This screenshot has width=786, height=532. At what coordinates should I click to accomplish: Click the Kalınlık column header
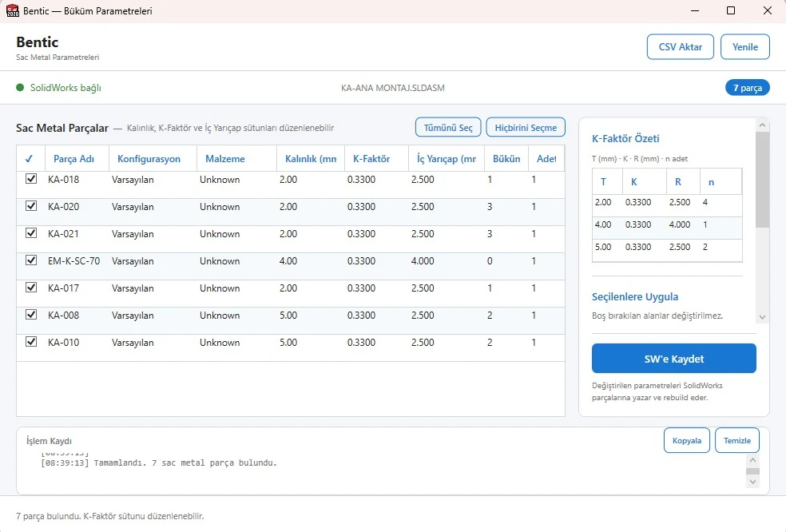coord(310,158)
